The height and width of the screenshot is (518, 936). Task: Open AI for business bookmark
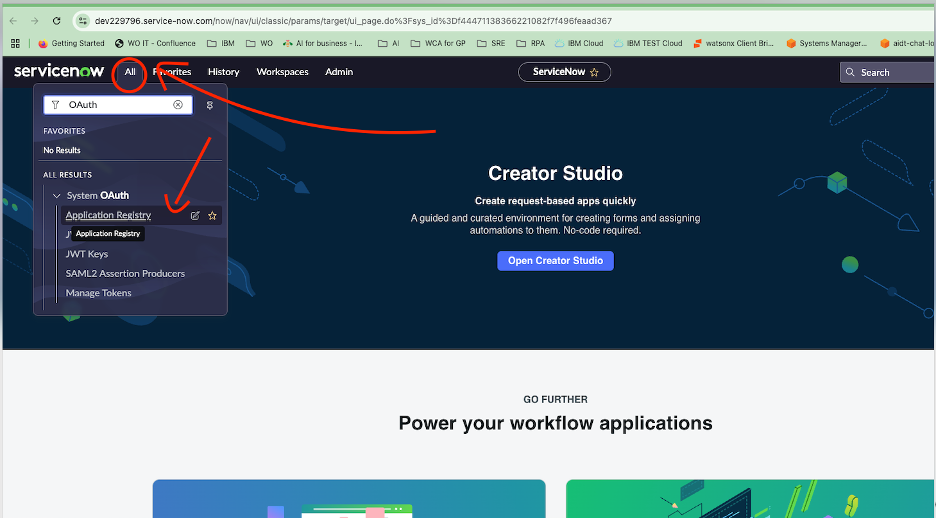click(x=322, y=44)
